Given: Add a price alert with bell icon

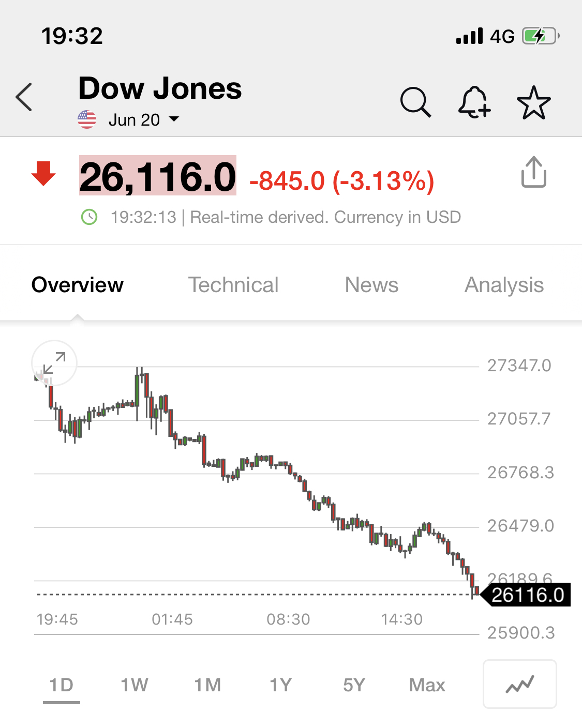Looking at the screenshot, I should click(x=474, y=102).
